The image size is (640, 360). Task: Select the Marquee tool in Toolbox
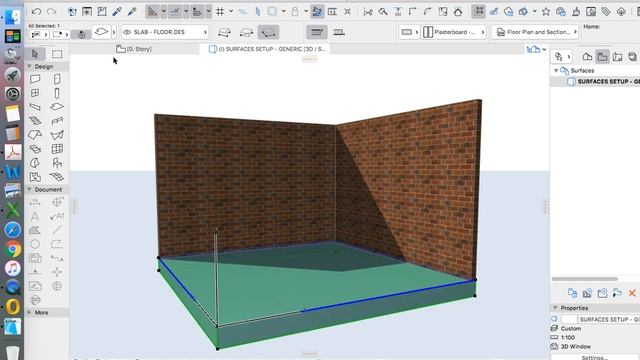point(57,54)
